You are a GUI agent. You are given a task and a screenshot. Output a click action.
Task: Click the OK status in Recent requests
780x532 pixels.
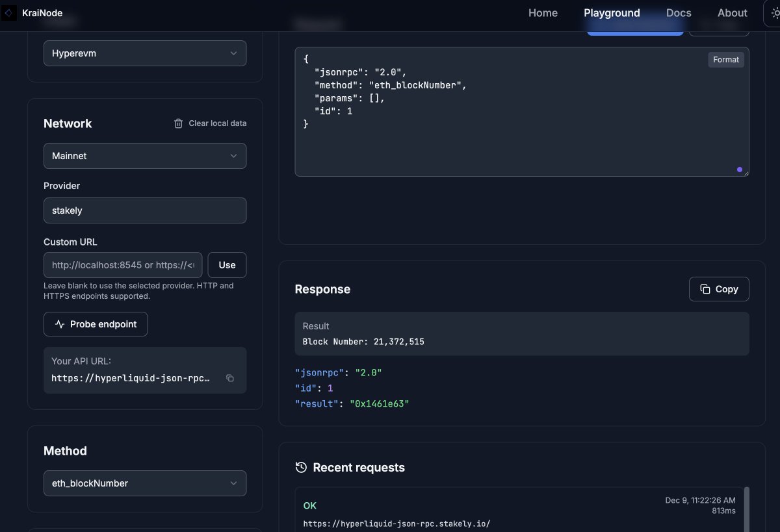click(x=310, y=505)
